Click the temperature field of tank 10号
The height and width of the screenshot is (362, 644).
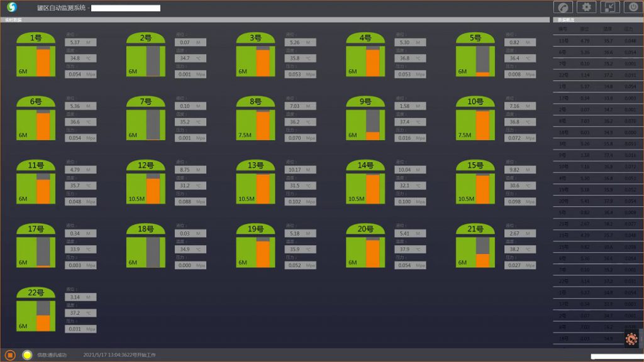tap(519, 122)
